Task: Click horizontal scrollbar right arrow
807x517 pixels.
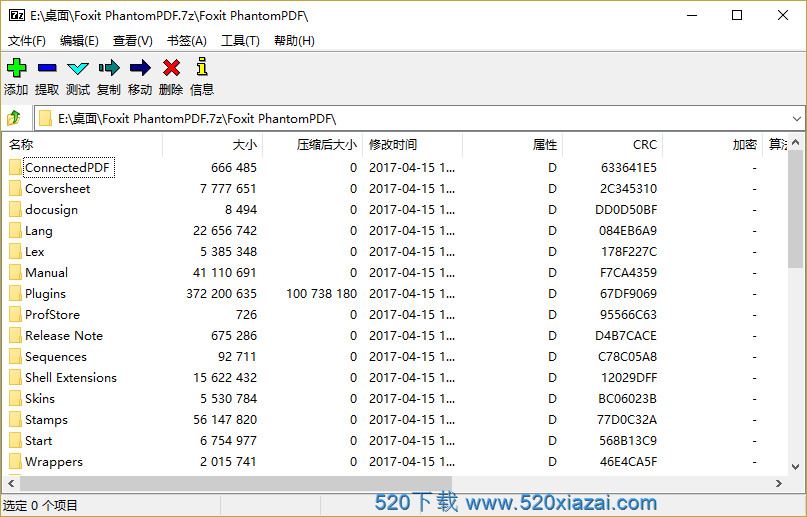Action: (x=779, y=484)
